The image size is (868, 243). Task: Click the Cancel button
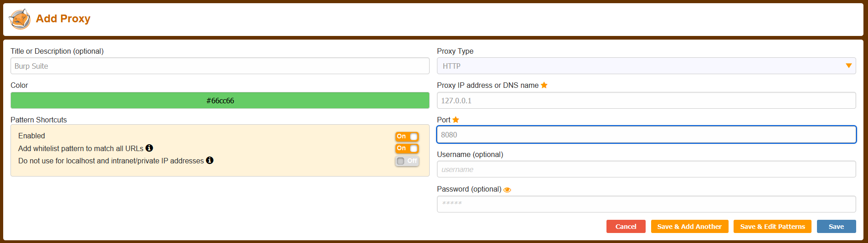626,227
